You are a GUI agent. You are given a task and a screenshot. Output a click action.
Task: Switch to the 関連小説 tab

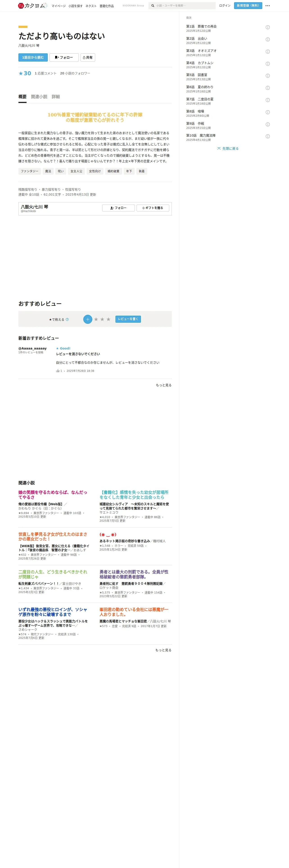click(x=39, y=97)
